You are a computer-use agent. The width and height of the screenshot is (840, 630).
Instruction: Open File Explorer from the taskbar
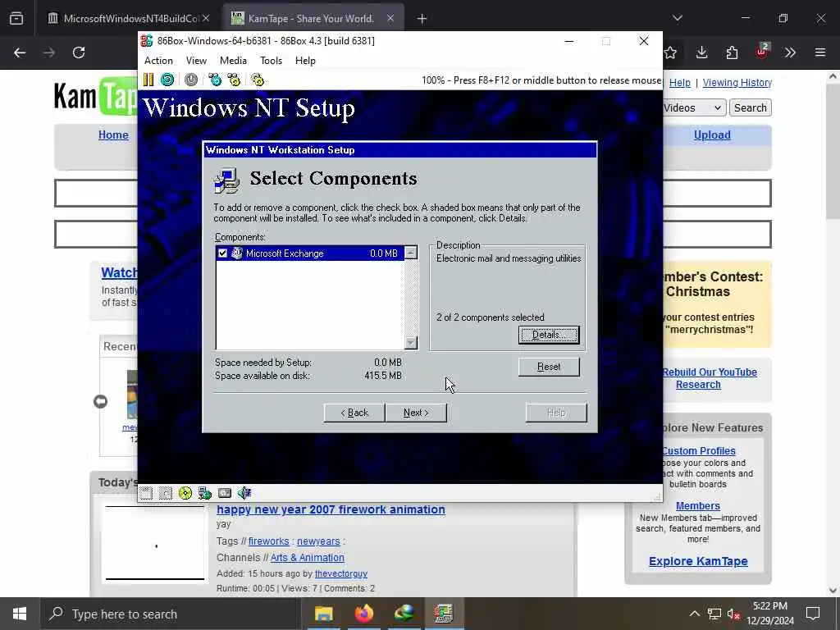coord(323,614)
